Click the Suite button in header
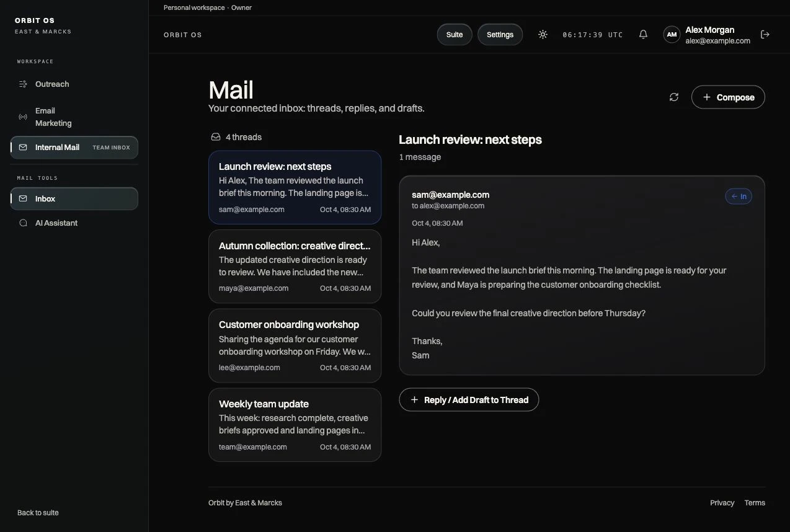 (x=455, y=35)
